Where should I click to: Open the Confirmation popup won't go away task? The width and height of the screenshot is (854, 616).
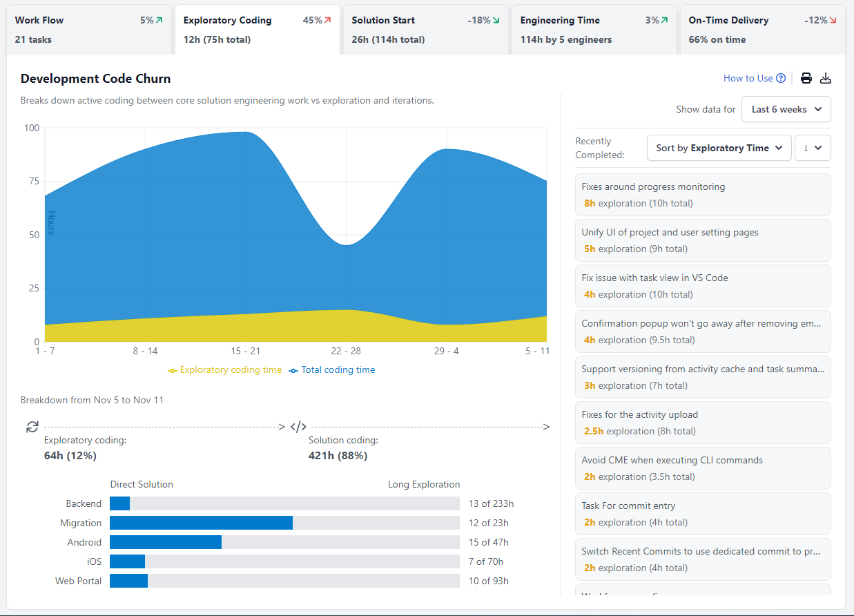click(703, 331)
